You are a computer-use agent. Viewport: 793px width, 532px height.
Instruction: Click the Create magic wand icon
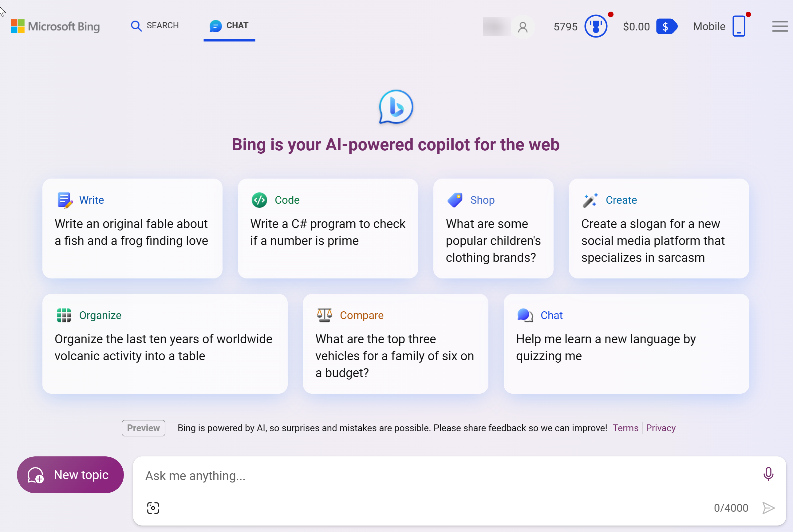[x=590, y=200]
